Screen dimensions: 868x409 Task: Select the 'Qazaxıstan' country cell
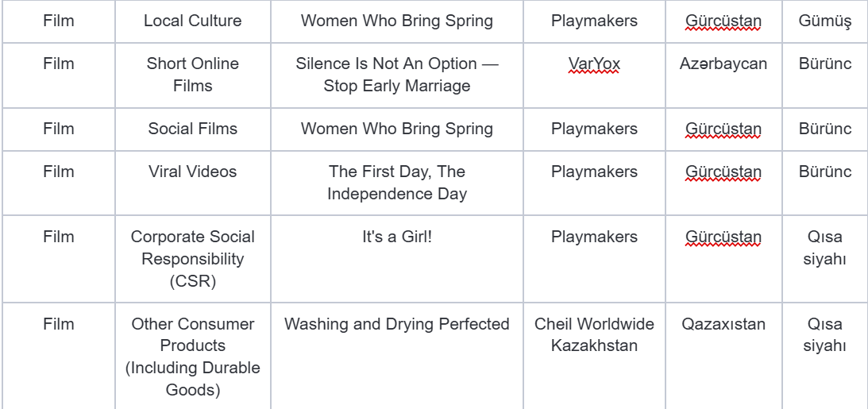click(723, 356)
